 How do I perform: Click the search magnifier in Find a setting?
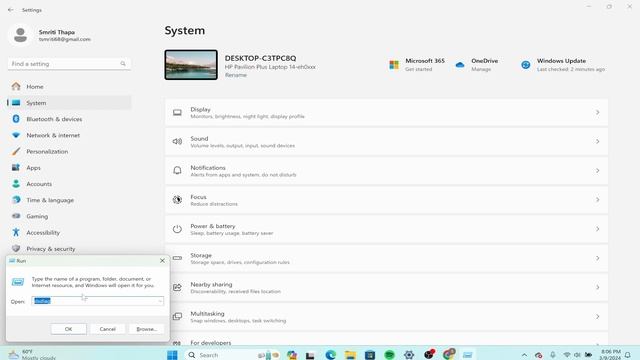pos(123,64)
